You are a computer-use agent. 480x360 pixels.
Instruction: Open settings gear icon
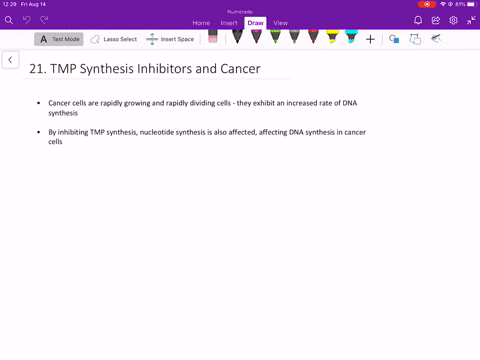click(453, 20)
